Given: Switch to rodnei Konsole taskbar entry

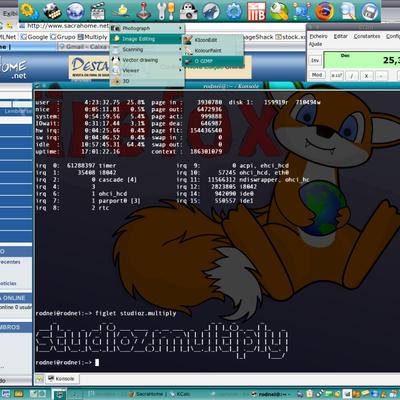Looking at the screenshot, I should click(x=270, y=394).
